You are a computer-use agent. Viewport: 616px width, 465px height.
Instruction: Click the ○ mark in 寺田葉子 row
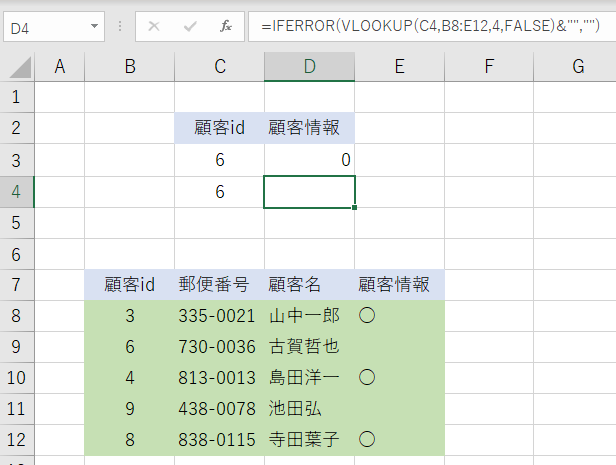point(367,439)
